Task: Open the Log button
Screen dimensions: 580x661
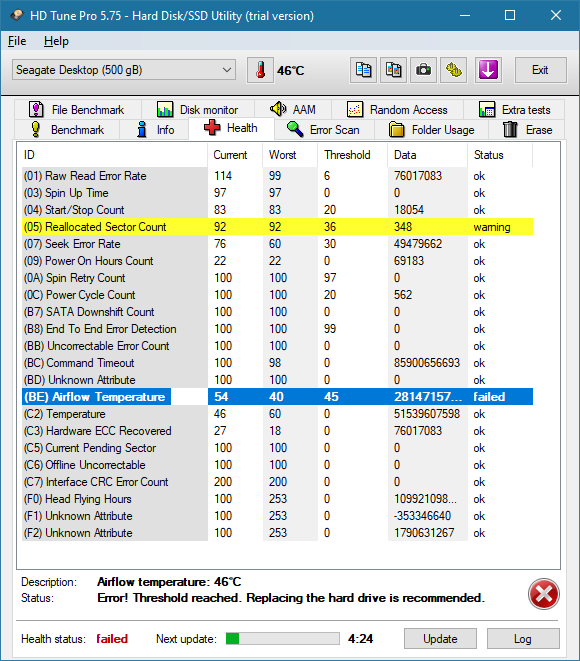Action: point(523,639)
